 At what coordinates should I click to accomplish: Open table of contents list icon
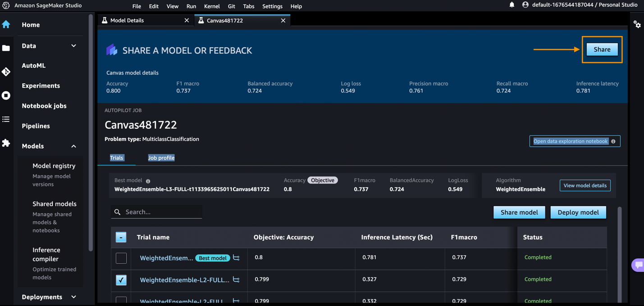pos(6,119)
